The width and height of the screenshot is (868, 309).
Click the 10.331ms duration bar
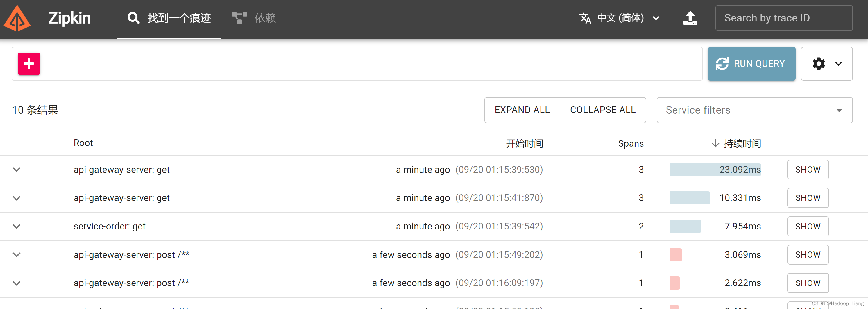coord(690,198)
